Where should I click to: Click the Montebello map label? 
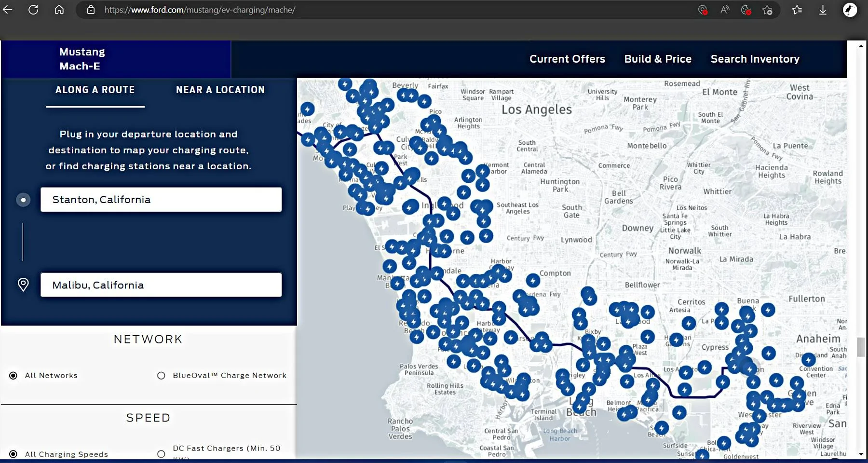[647, 146]
